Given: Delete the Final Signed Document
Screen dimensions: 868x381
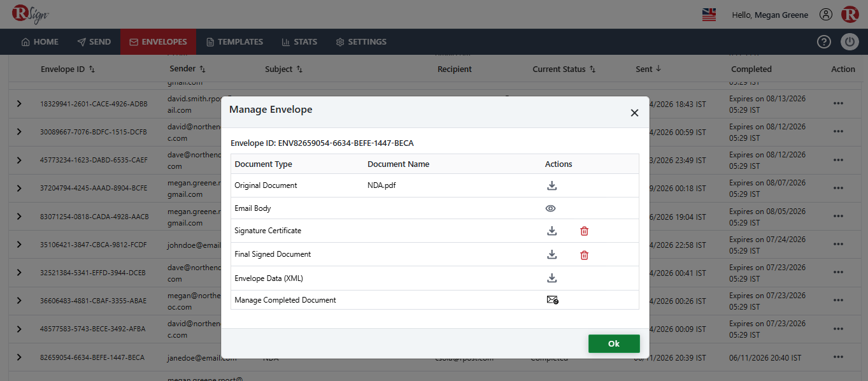Looking at the screenshot, I should point(584,255).
